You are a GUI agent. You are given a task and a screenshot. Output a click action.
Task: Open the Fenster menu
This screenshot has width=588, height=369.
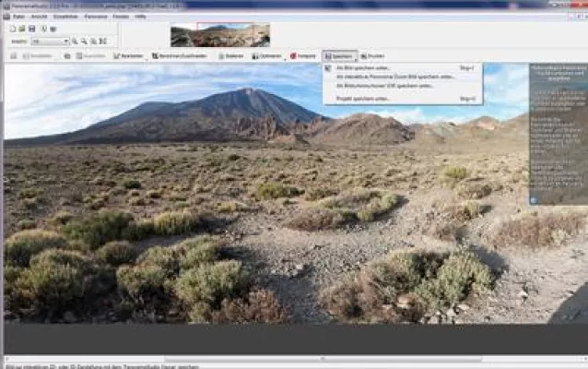point(121,17)
